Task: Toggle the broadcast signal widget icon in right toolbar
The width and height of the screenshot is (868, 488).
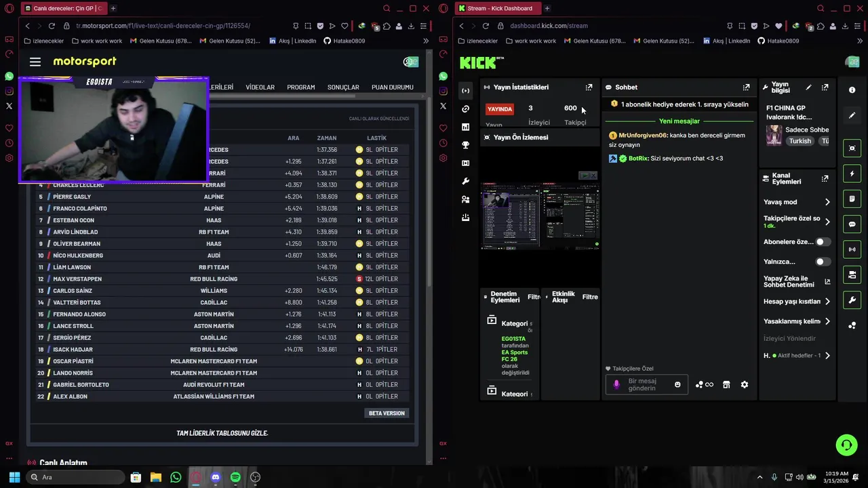Action: 852,249
